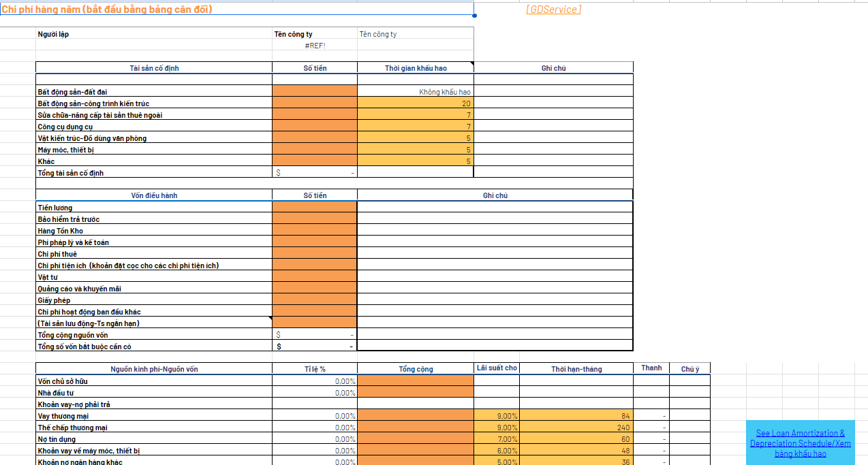The height and width of the screenshot is (465, 868).
Task: Select the Không khấu hao cell
Action: click(x=415, y=92)
